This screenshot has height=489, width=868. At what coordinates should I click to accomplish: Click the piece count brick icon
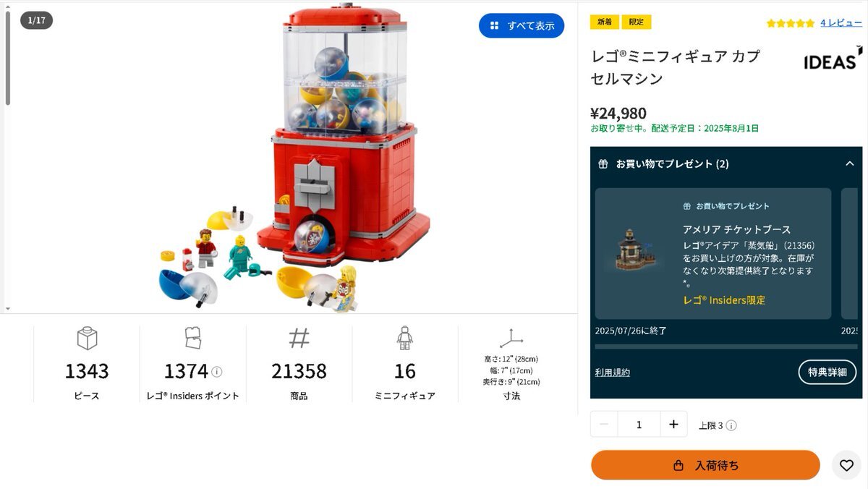87,338
